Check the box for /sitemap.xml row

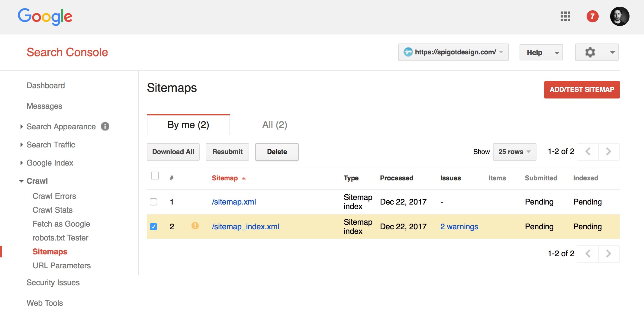pyautogui.click(x=153, y=202)
